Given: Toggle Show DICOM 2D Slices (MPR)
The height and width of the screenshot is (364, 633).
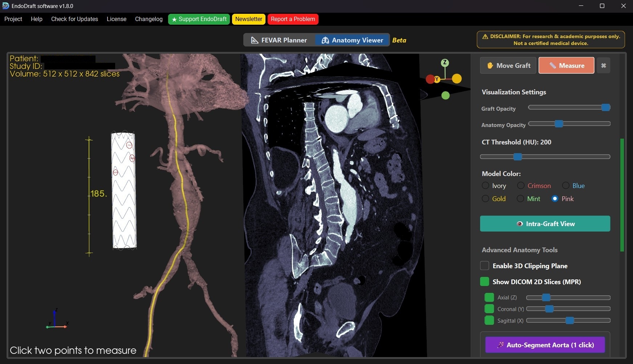Looking at the screenshot, I should pos(485,282).
